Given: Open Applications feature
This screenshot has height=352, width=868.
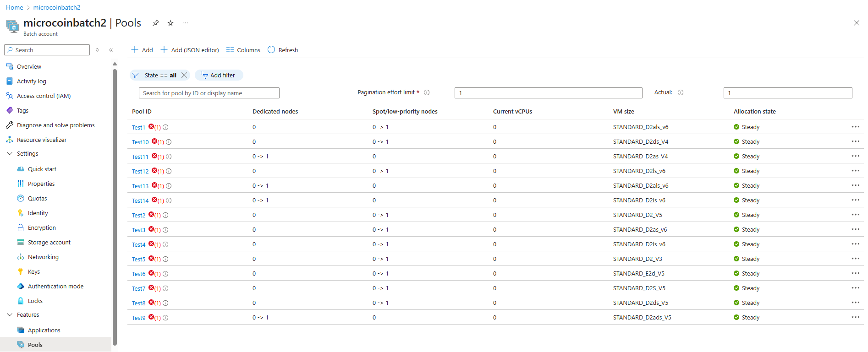Looking at the screenshot, I should pos(44,330).
